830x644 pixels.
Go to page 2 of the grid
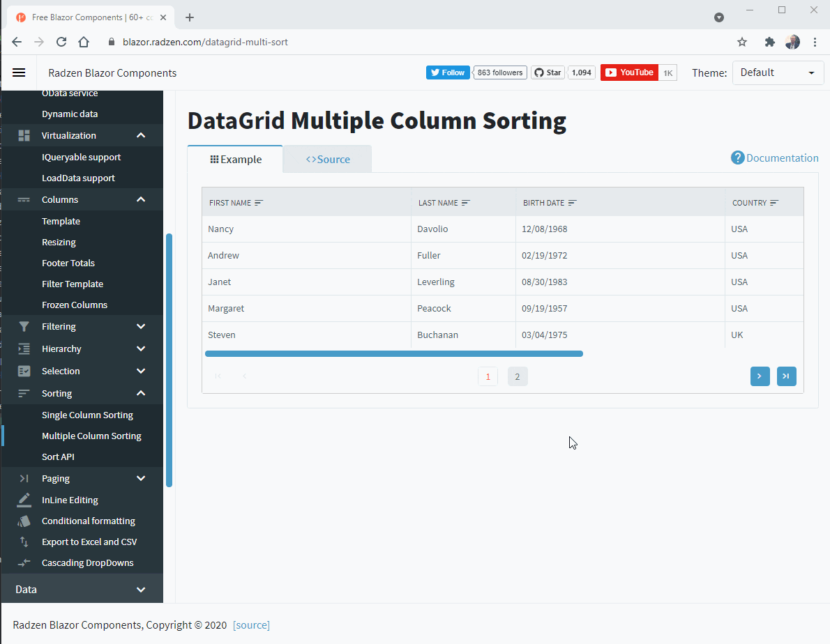(517, 376)
